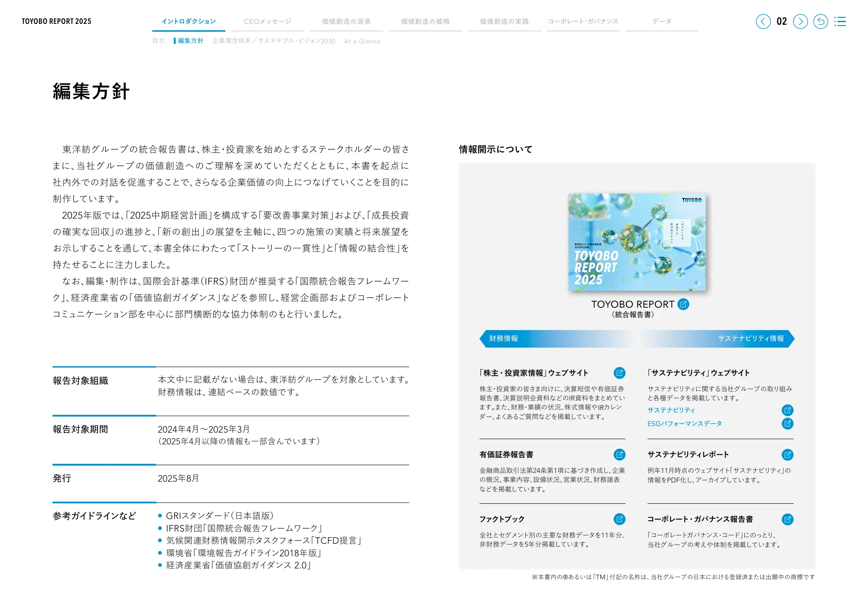Switch to the データ tab
The width and height of the screenshot is (868, 614).
click(661, 21)
